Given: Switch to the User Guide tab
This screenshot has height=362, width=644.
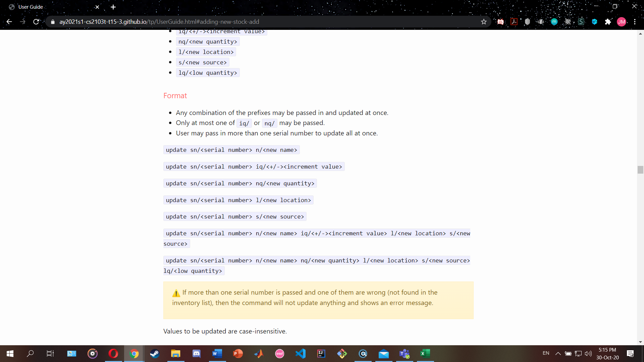Looking at the screenshot, I should tap(50, 7).
